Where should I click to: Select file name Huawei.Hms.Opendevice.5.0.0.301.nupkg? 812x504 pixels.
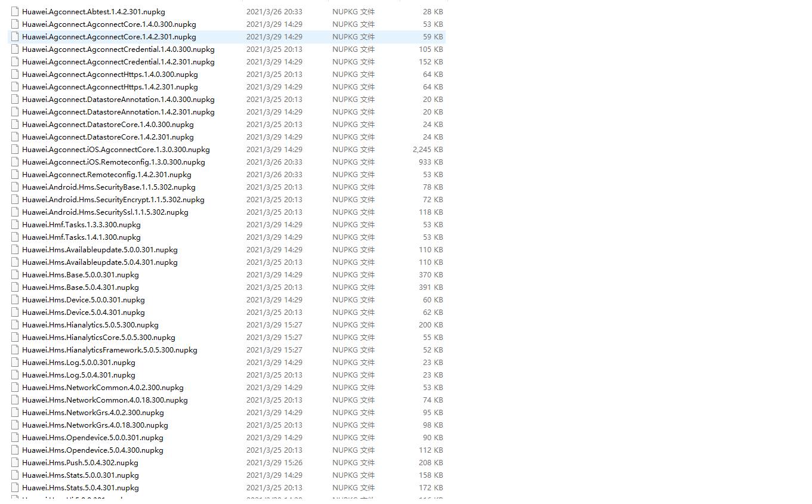[x=92, y=437]
